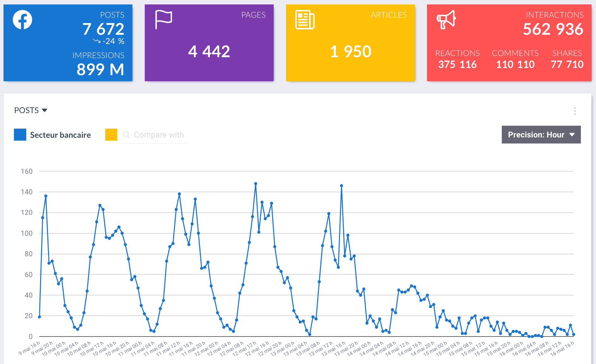Click the 899 M impressions value
This screenshot has width=596, height=364.
pyautogui.click(x=100, y=70)
